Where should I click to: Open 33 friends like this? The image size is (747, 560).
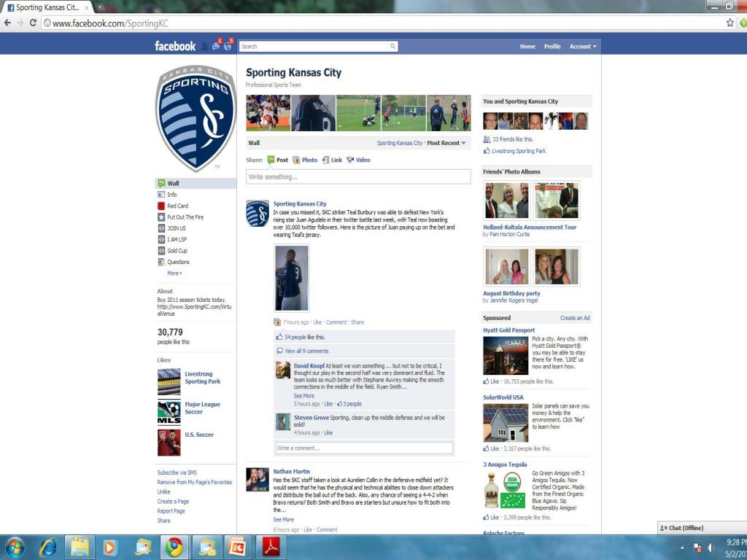click(x=513, y=139)
